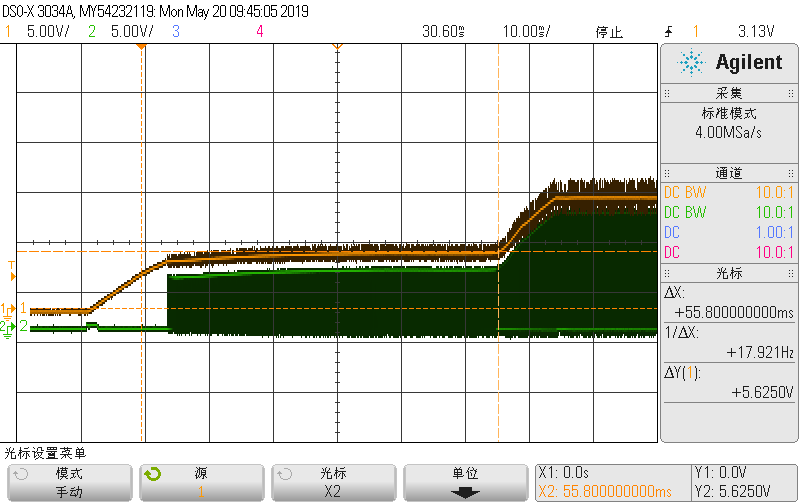
Task: Click the 停止 run status indicator
Action: tap(609, 32)
